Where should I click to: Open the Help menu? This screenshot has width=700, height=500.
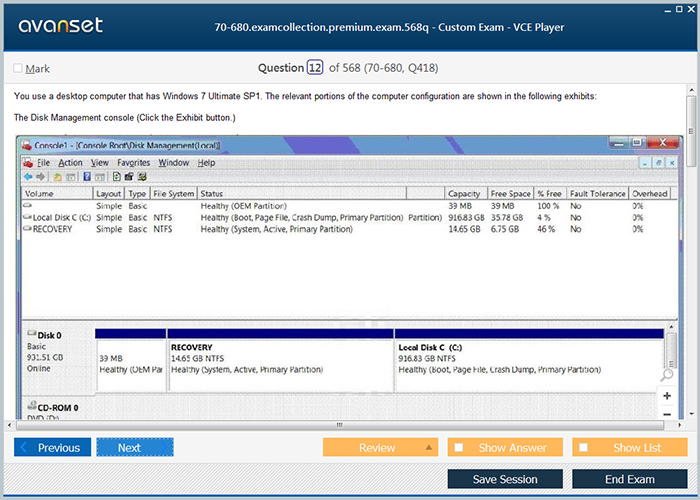point(206,163)
